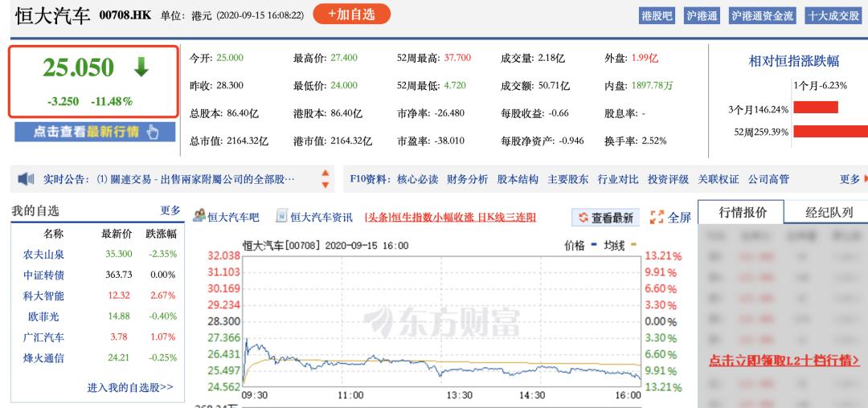Screen dimensions: 868x408
Task: Open 欧菲光 in watchlist
Action: (43, 316)
